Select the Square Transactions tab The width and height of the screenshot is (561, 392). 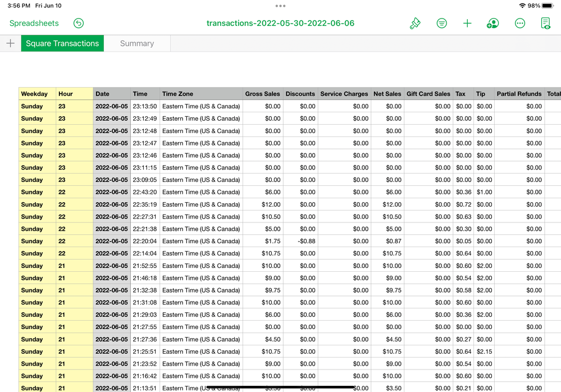[x=62, y=43]
